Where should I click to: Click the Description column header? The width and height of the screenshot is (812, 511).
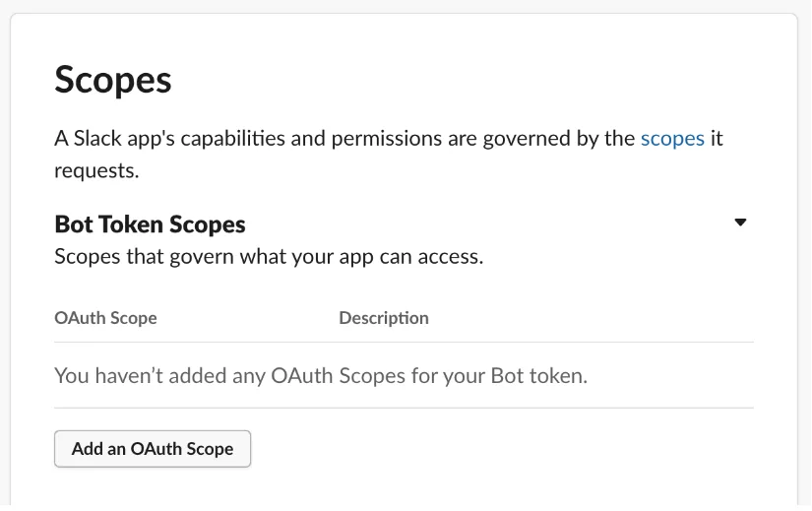pyautogui.click(x=384, y=318)
